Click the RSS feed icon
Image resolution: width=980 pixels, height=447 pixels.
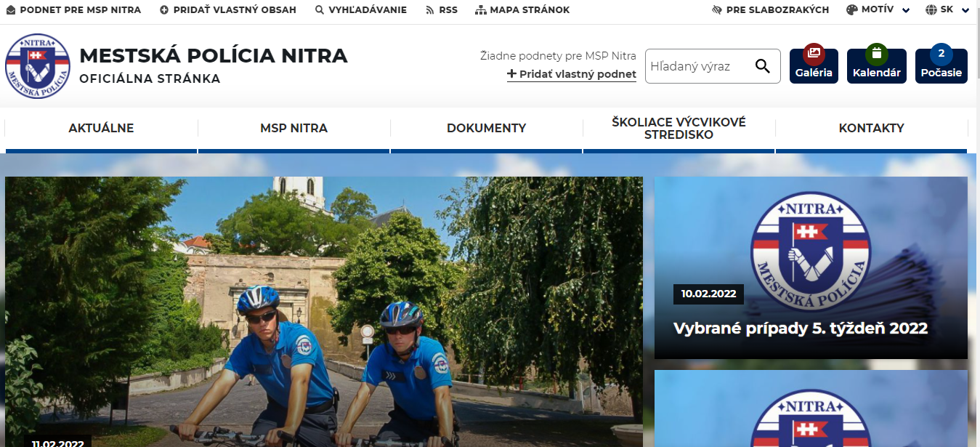pyautogui.click(x=430, y=10)
